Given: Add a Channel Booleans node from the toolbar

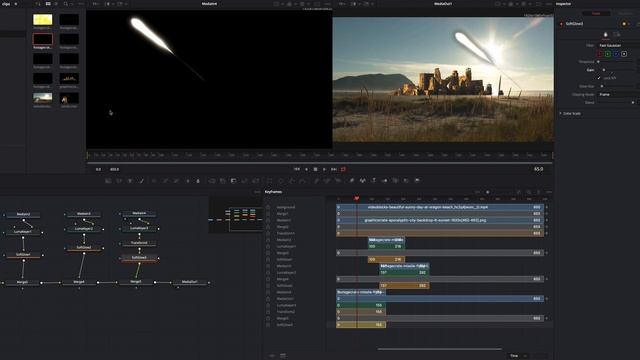Looking at the screenshot, I should pyautogui.click(x=223, y=180).
